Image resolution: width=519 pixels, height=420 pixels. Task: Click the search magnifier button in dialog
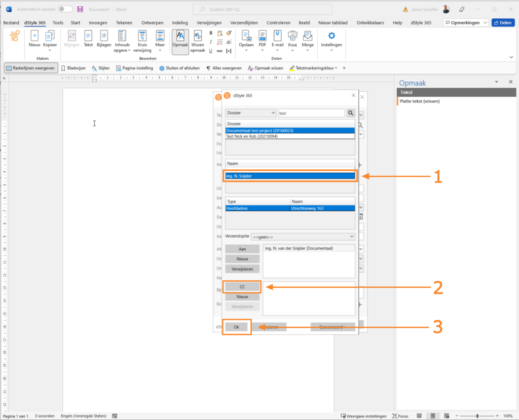(351, 113)
